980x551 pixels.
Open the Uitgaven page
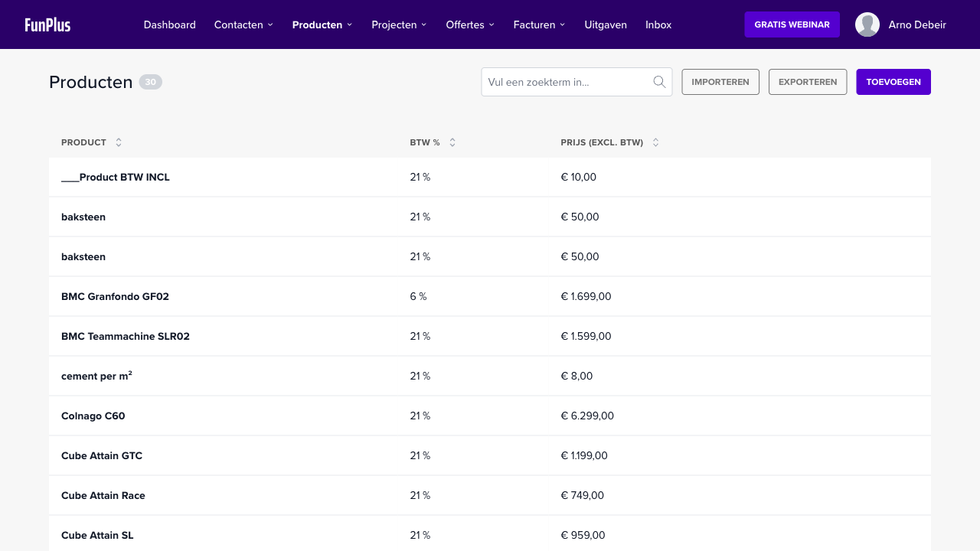pos(606,24)
